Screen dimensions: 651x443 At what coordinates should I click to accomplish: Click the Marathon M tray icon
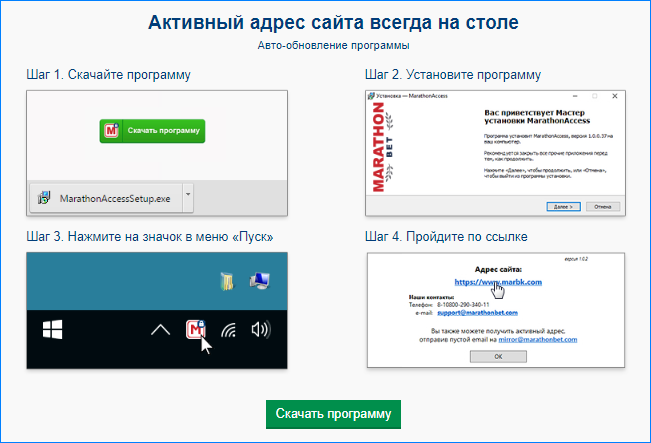pyautogui.click(x=196, y=330)
